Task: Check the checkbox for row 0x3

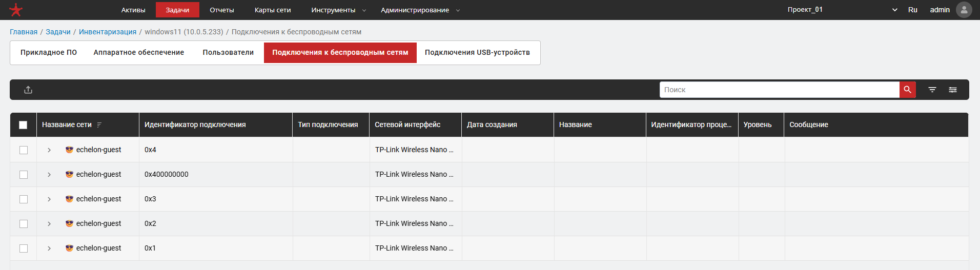Action: (x=24, y=199)
